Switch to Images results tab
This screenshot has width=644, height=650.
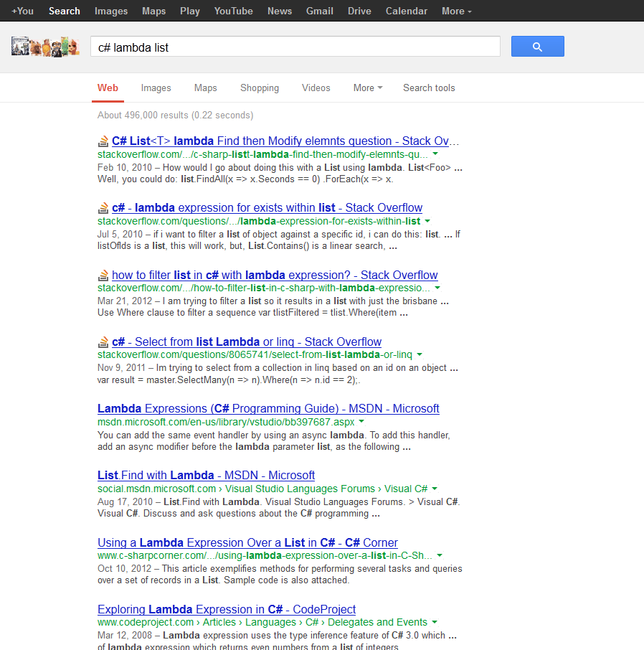pyautogui.click(x=156, y=88)
